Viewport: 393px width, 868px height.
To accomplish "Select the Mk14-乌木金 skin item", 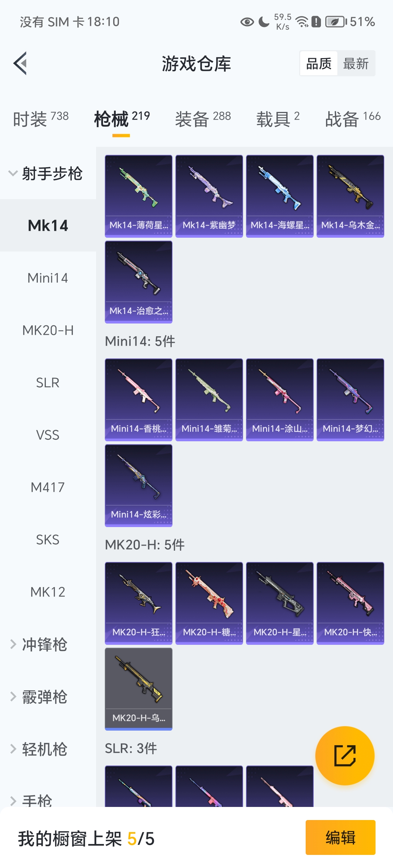I will (350, 196).
